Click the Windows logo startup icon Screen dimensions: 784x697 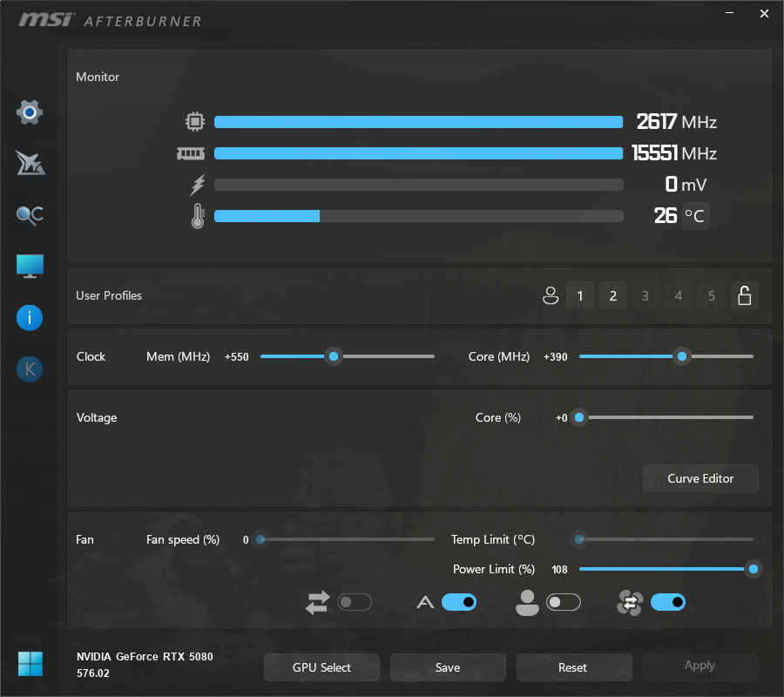pyautogui.click(x=30, y=663)
